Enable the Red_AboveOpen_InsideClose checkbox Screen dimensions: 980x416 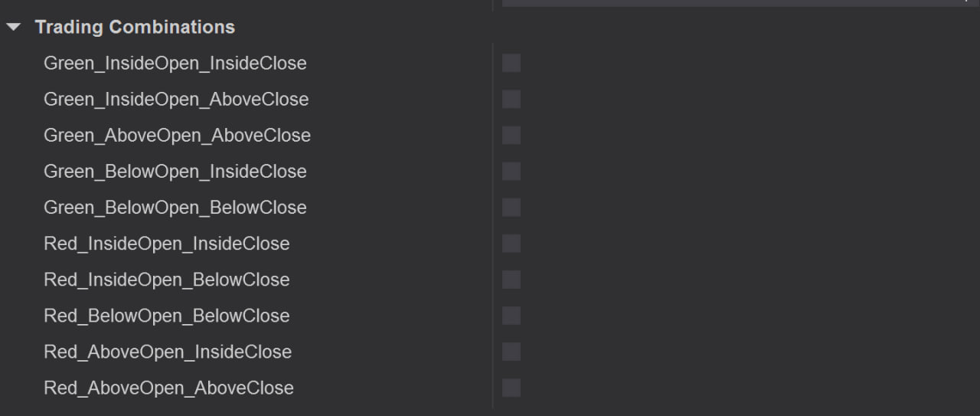tap(511, 351)
